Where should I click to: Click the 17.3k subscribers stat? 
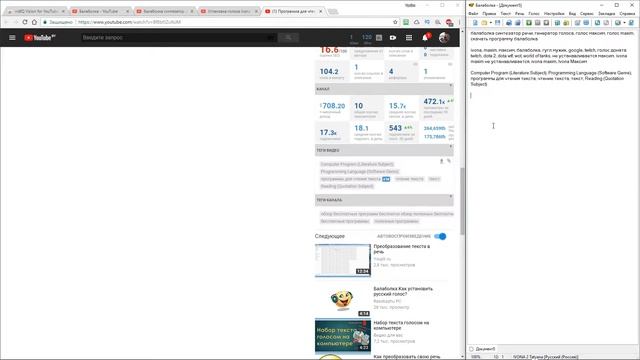(x=328, y=133)
